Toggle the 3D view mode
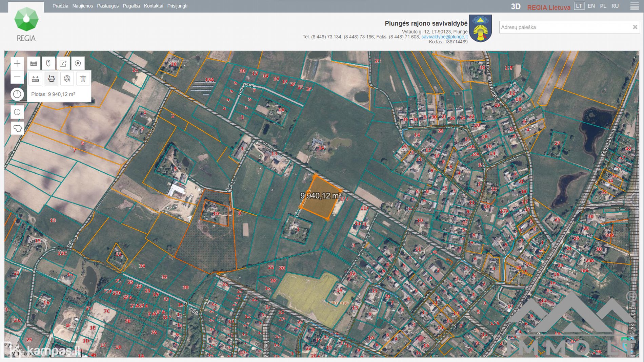The width and height of the screenshot is (644, 362). click(516, 6)
